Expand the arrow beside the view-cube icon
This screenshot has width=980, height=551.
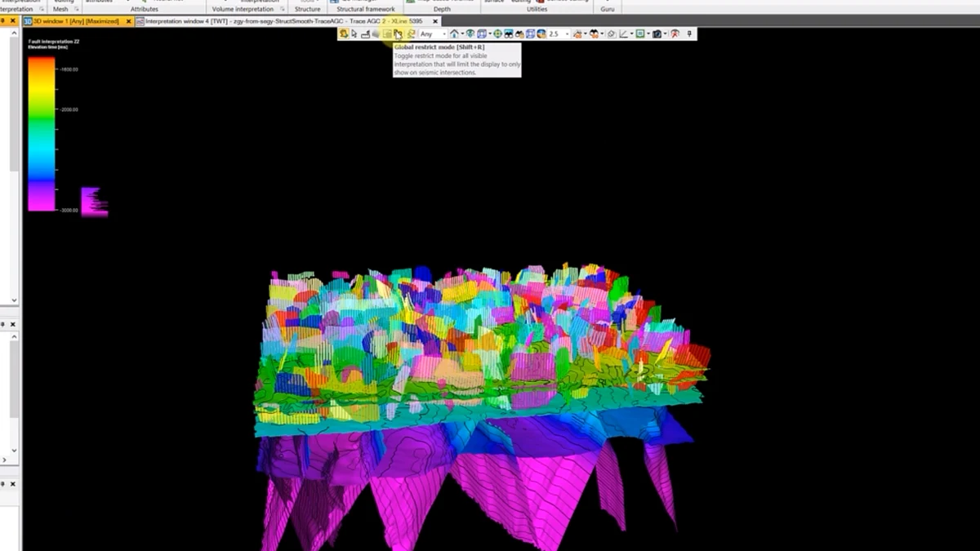tap(490, 34)
